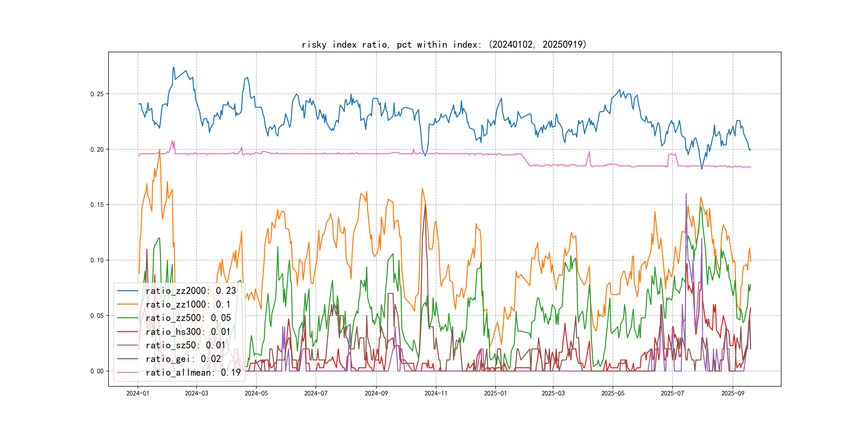This screenshot has width=868, height=434.
Task: Click the green ratio_zz500 legend line
Action: 127,318
